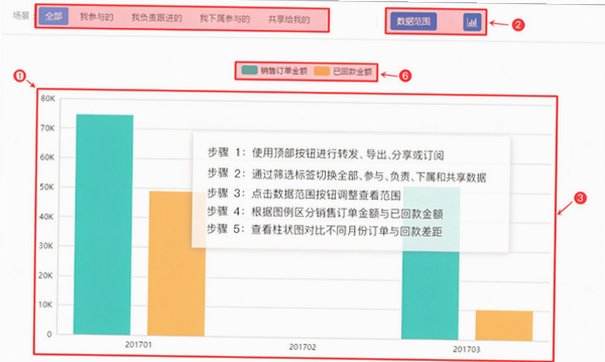605x362 pixels.
Task: Click the 40K y-axis value
Action: [x=46, y=217]
